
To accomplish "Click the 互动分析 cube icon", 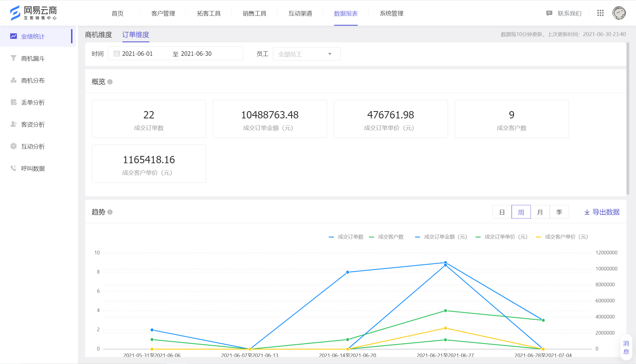I will point(13,146).
